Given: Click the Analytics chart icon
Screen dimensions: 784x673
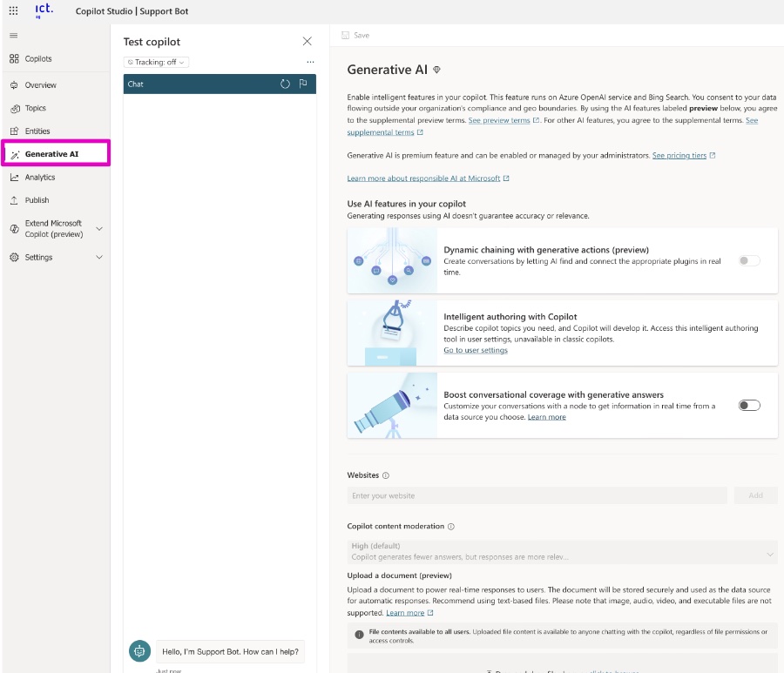Looking at the screenshot, I should coord(14,178).
